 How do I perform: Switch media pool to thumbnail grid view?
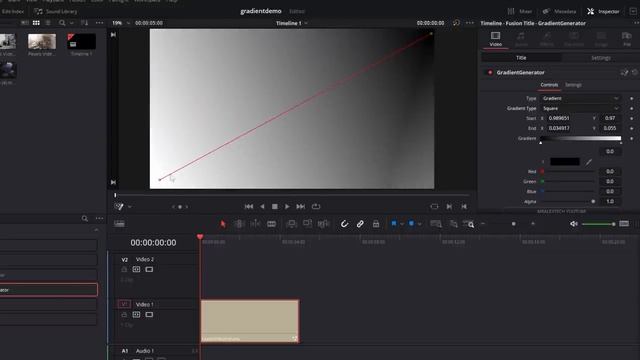(x=36, y=23)
